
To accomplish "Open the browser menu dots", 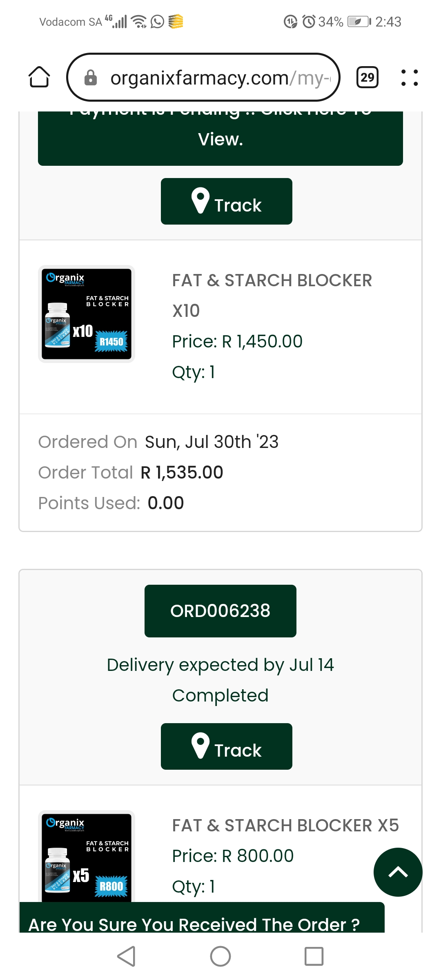I will click(410, 77).
